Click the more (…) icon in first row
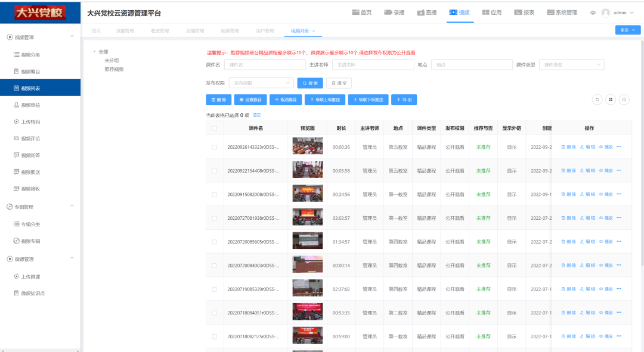Screen dimensions: 644x352 [619, 147]
